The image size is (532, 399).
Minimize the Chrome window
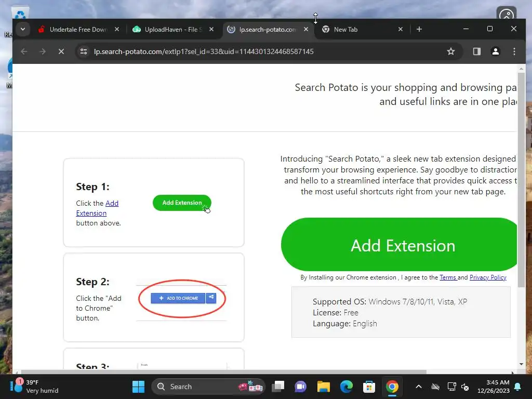pos(466,29)
